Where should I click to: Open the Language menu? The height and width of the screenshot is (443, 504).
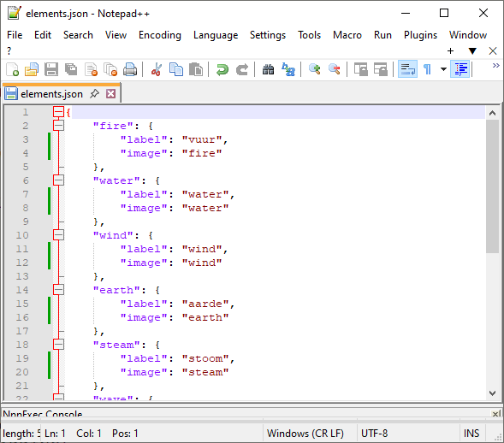coord(216,35)
